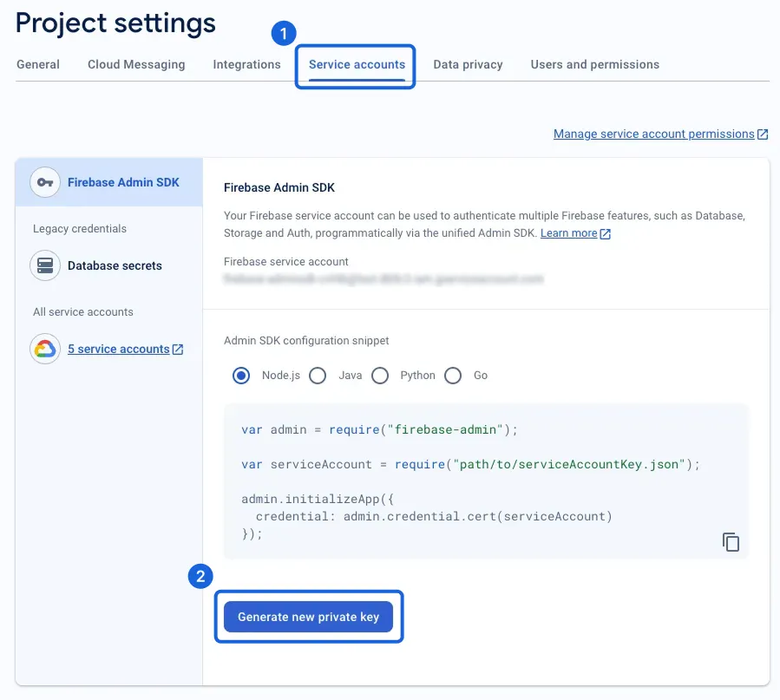
Task: Click the 'Project settings' heading
Action: pos(115,23)
